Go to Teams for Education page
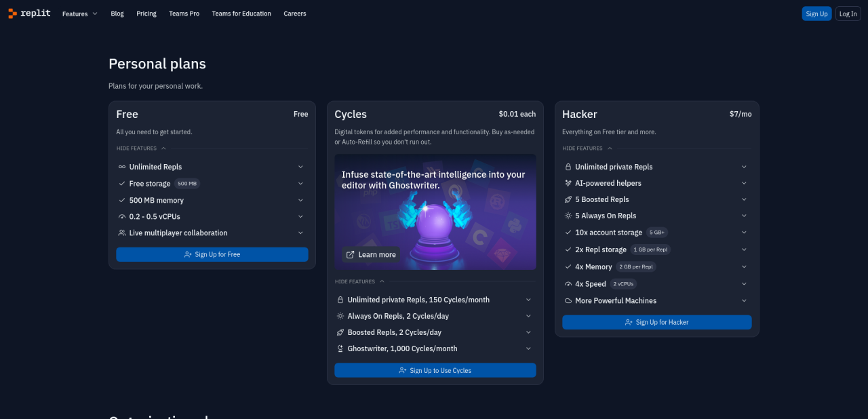Screen dimensions: 868x419 pos(241,14)
